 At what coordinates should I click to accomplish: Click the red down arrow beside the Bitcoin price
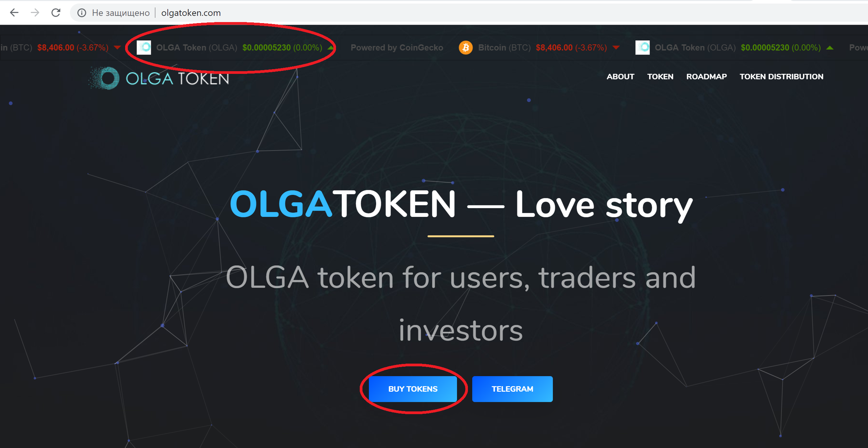[616, 47]
